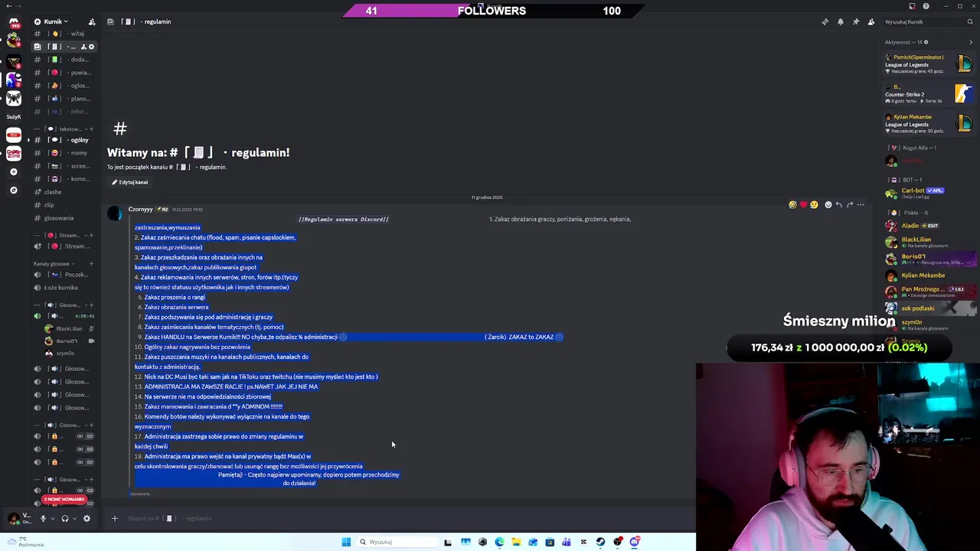Open the inbox icon near window controls
Viewport: 980px width, 551px height.
910,6
